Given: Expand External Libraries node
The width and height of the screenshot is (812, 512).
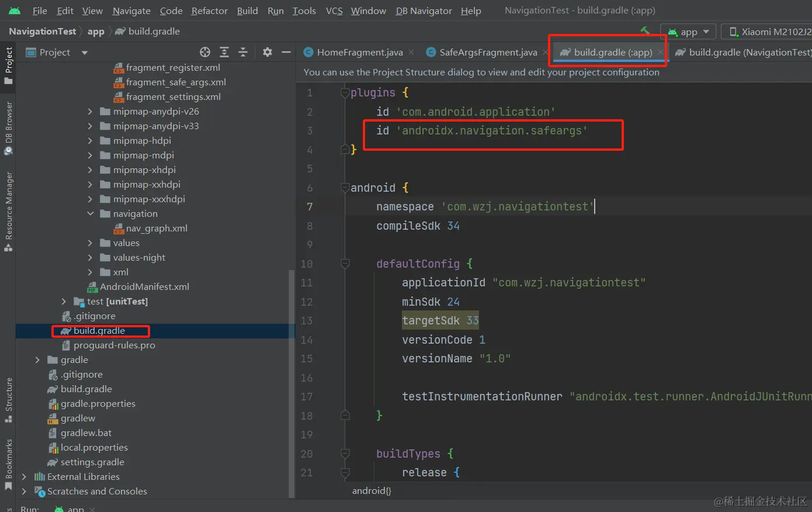Looking at the screenshot, I should pyautogui.click(x=24, y=476).
